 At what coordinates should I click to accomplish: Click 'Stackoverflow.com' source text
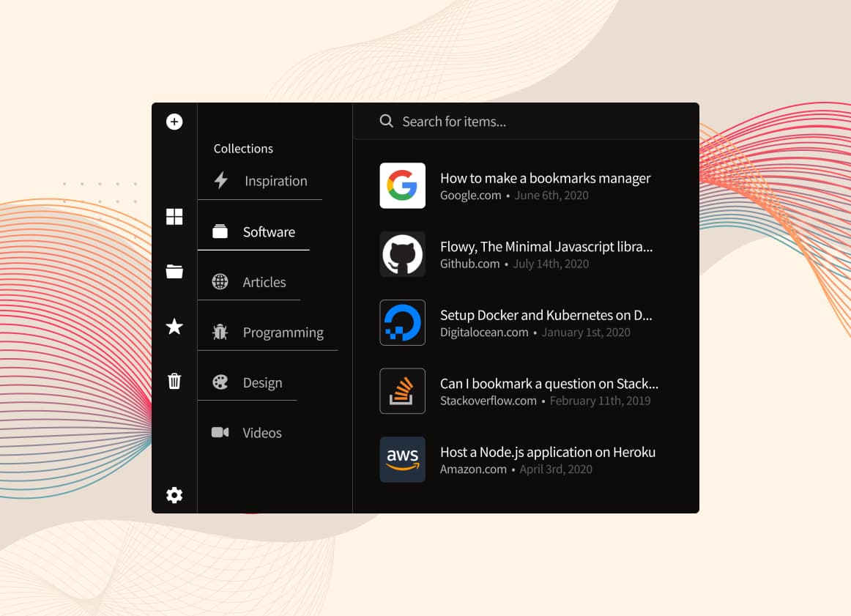pos(488,401)
